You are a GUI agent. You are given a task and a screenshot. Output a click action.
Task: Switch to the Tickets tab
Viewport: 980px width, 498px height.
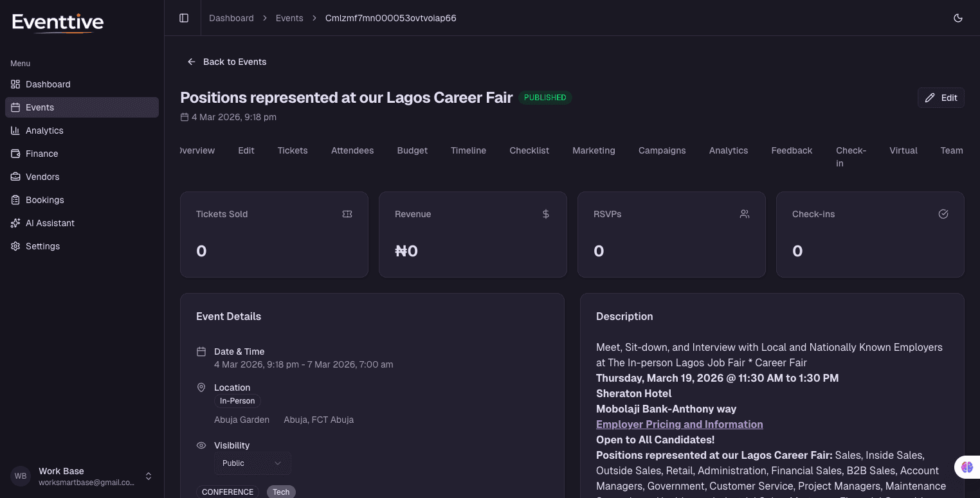pyautogui.click(x=293, y=150)
